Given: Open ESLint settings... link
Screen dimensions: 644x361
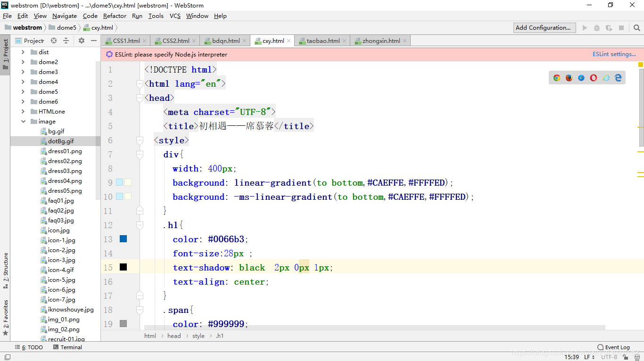Looking at the screenshot, I should coord(614,54).
